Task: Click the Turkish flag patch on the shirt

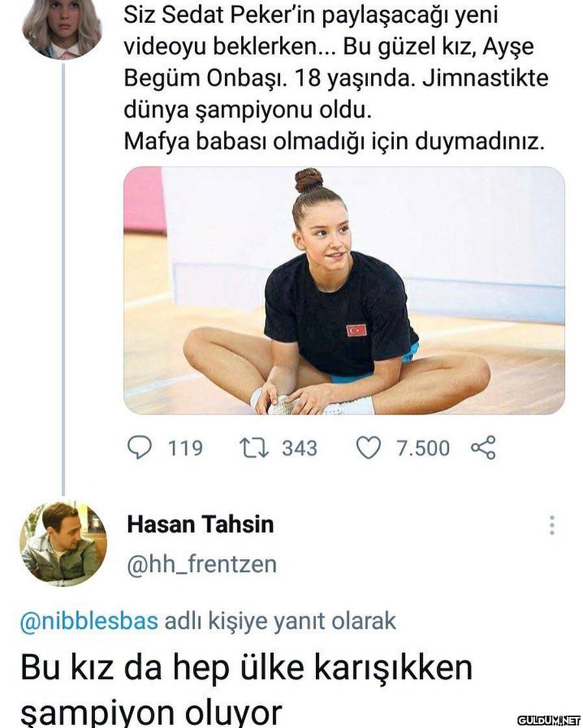Action: click(356, 330)
